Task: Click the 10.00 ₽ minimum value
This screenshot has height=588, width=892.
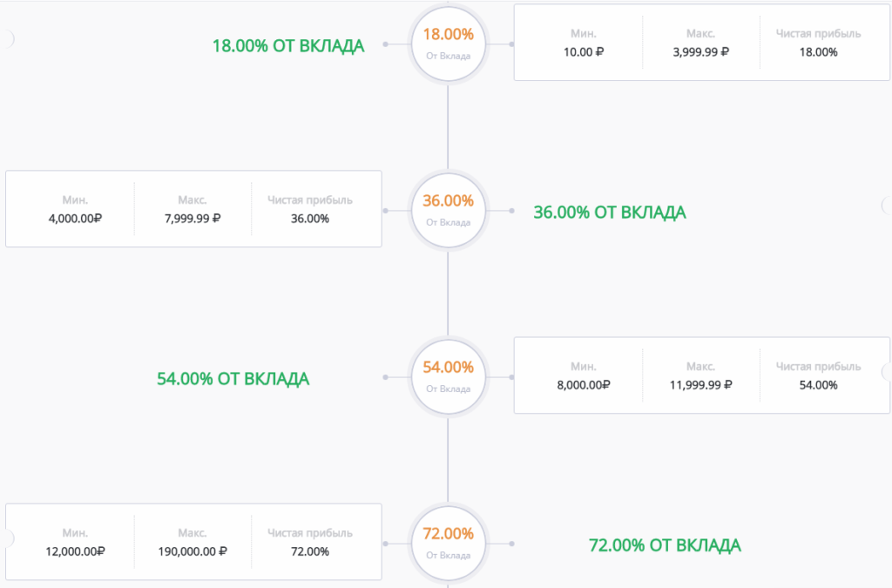Action: point(584,52)
